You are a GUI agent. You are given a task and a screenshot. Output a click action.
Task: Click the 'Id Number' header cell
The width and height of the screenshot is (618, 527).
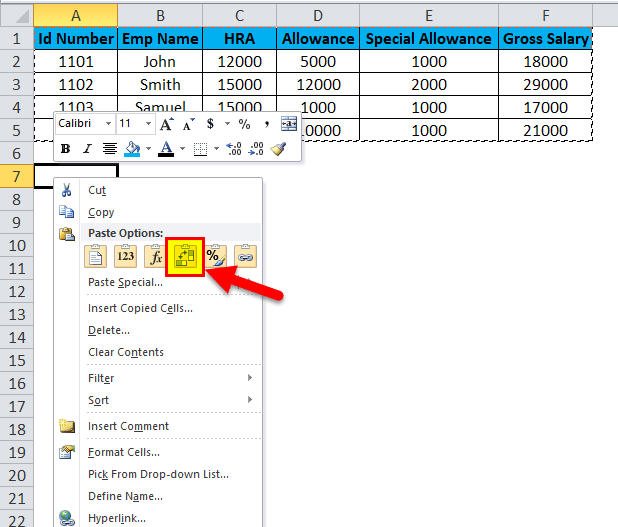76,39
